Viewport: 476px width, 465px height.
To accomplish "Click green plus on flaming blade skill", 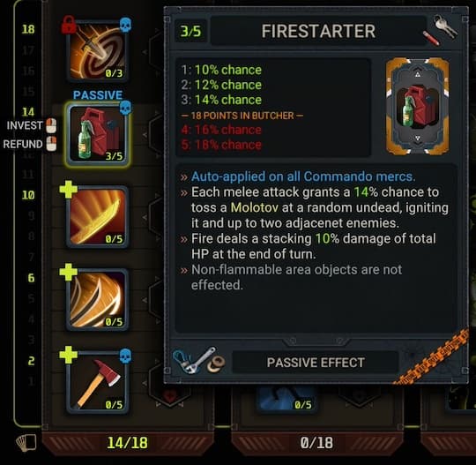I will click(x=68, y=190).
